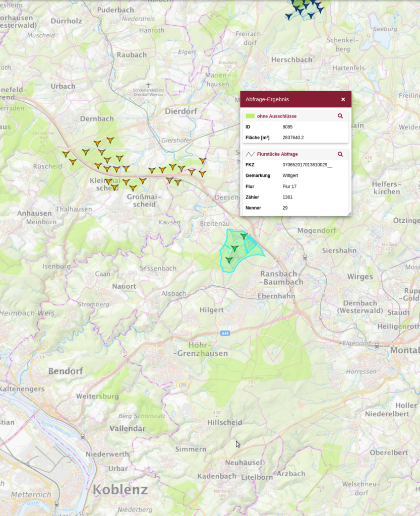
Task: Click the Sonderlandeplatz Dierdorf-Wienau airfield symbol
Action: 148,85
